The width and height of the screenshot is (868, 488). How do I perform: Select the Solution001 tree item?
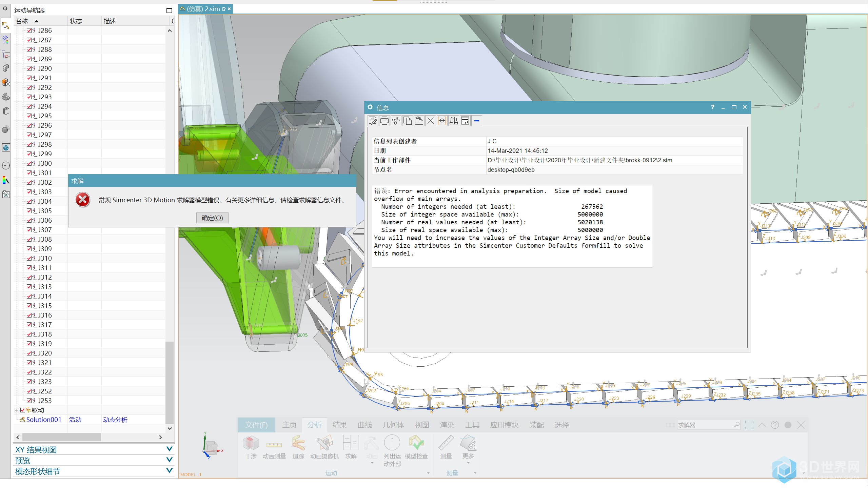pyautogui.click(x=44, y=420)
